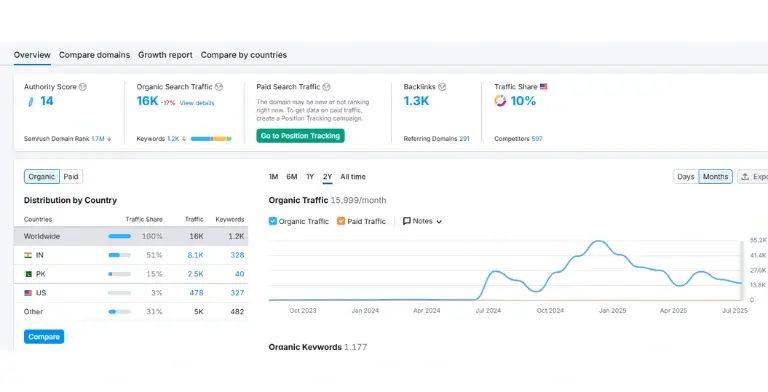Click the Keywords column header

tap(230, 220)
